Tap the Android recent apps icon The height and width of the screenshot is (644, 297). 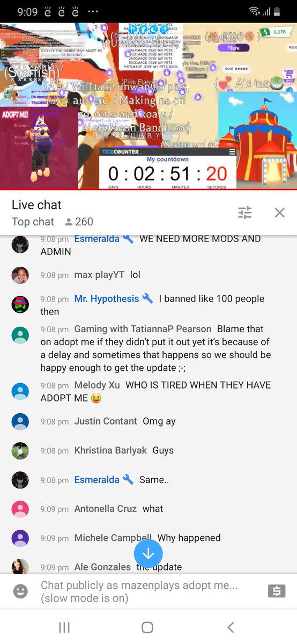pos(64,627)
